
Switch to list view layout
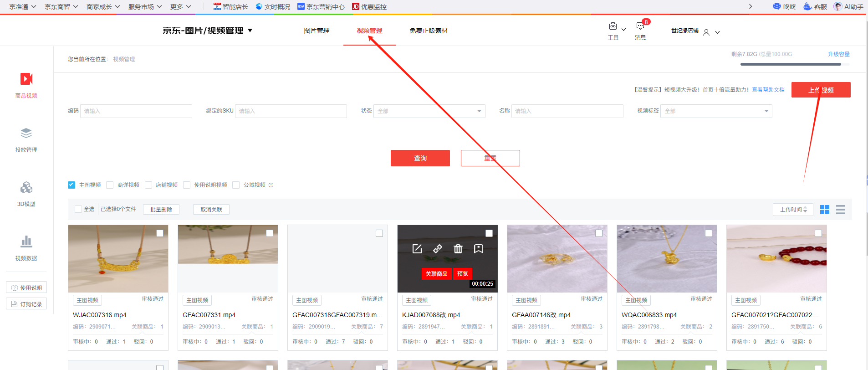(841, 210)
